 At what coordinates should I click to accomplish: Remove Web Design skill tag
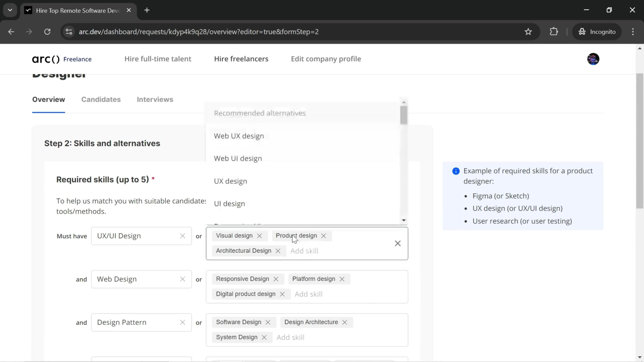183,279
